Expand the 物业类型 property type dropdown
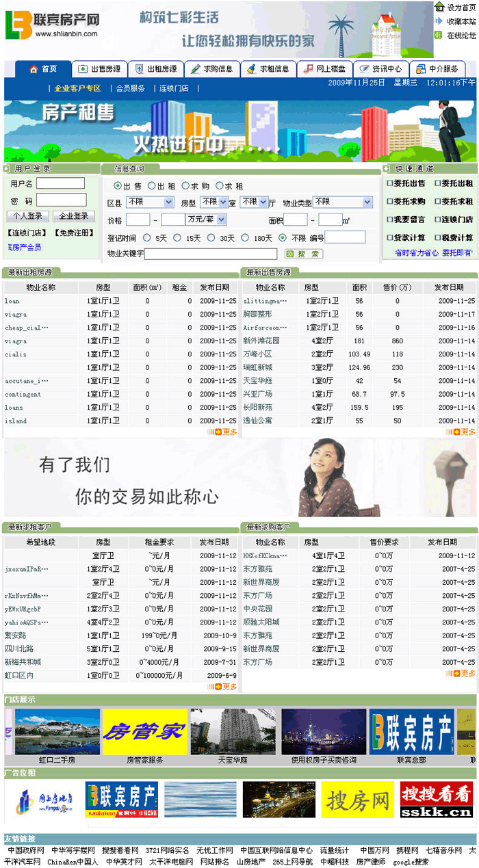The height and width of the screenshot is (868, 479). [343, 202]
